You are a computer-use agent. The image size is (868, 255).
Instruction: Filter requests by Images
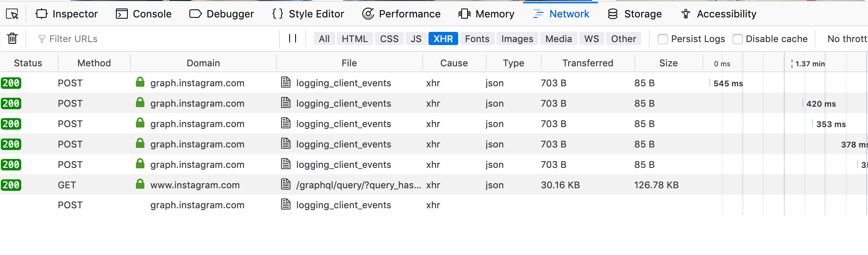click(517, 39)
